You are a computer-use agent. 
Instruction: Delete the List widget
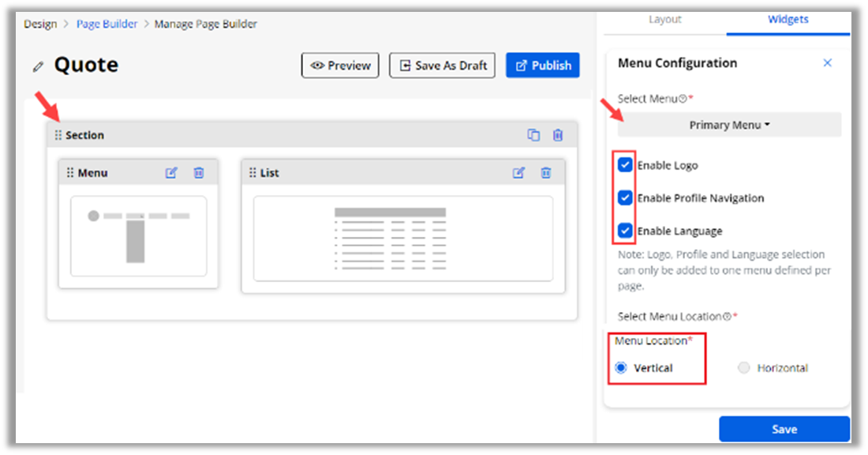pyautogui.click(x=546, y=173)
